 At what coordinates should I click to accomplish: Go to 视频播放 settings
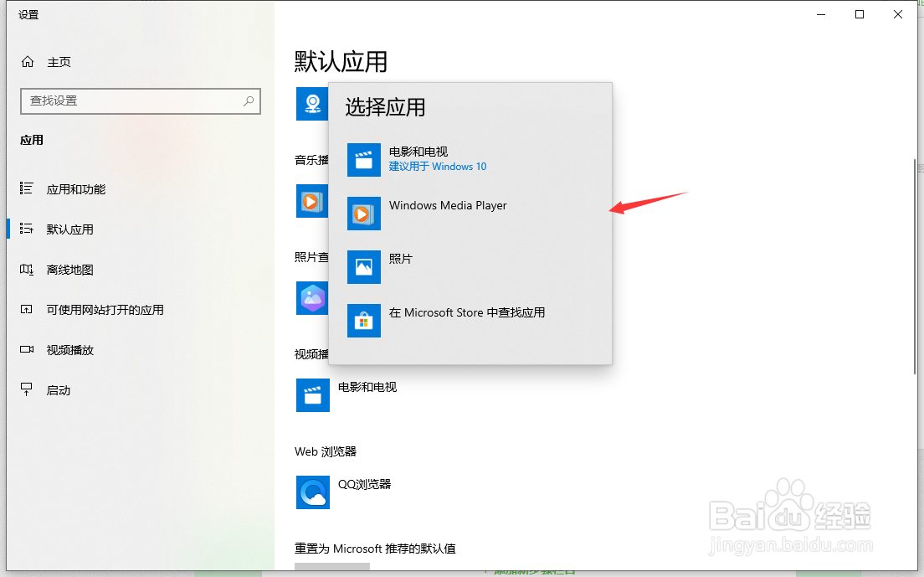point(67,349)
